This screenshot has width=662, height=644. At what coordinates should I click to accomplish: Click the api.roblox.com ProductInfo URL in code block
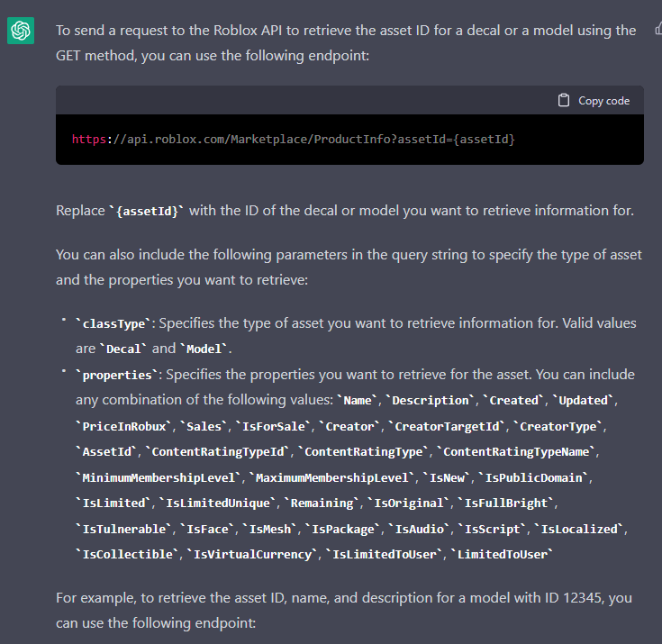pyautogui.click(x=294, y=140)
